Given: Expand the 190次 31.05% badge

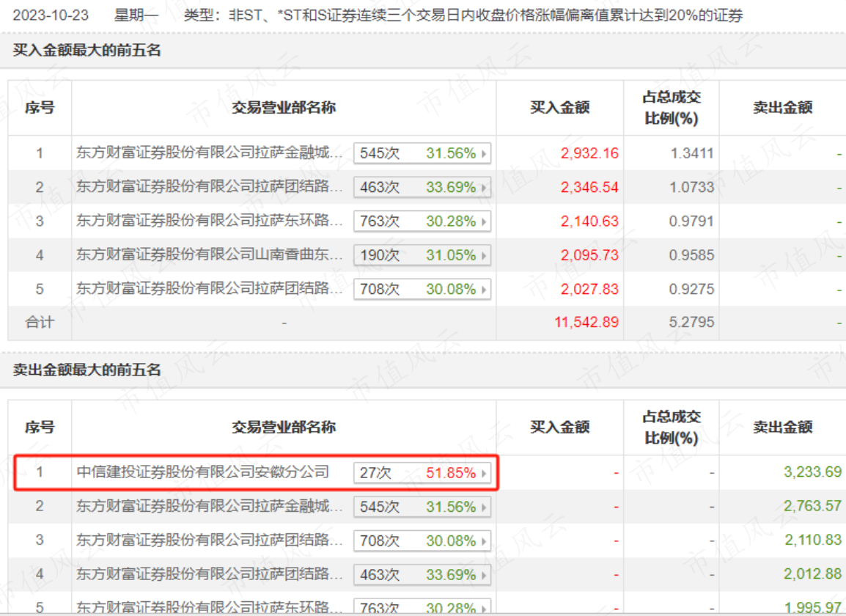Looking at the screenshot, I should click(x=422, y=255).
